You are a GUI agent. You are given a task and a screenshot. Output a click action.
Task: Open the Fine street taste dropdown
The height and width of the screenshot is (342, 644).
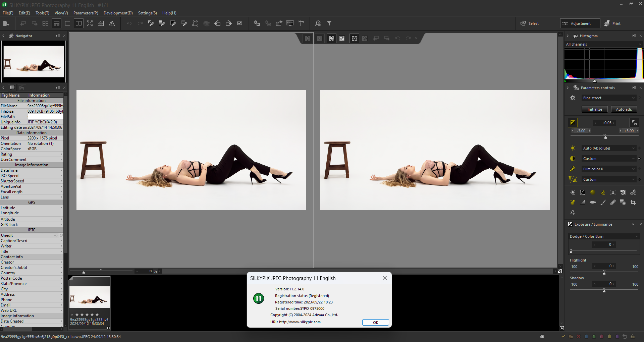click(x=609, y=98)
